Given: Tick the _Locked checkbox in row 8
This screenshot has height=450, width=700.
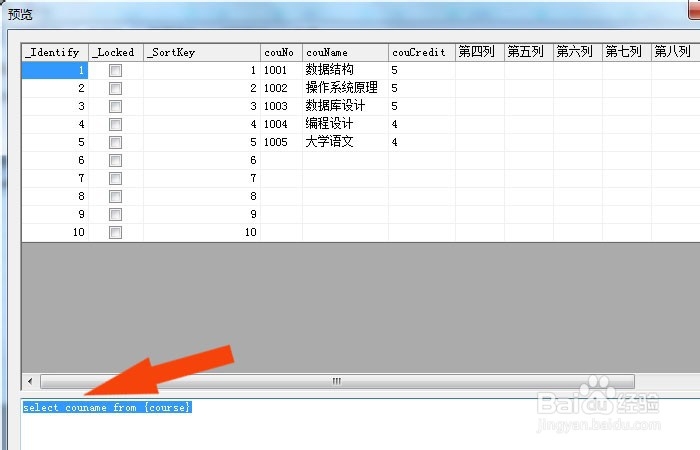Looking at the screenshot, I should 116,196.
